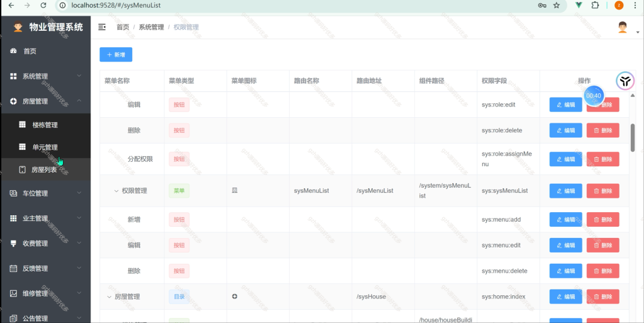This screenshot has width=644, height=323.
Task: Click the browser reload icon
Action: (43, 5)
